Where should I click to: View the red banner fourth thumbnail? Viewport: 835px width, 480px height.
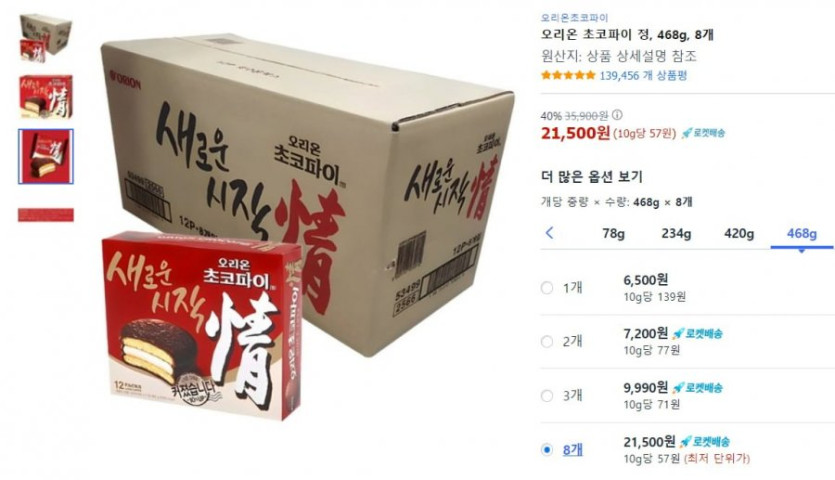pyautogui.click(x=46, y=215)
